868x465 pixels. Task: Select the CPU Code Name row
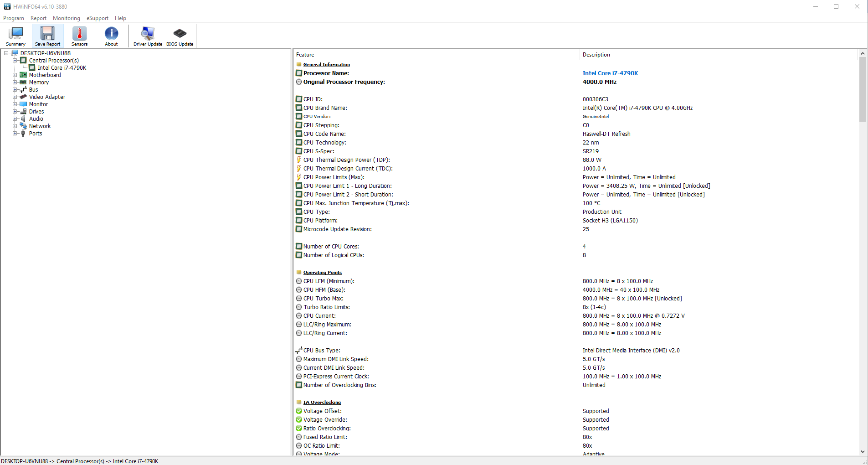click(x=575, y=134)
